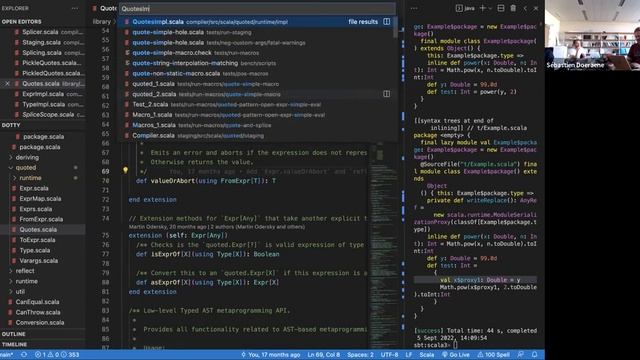Select the java terminal profile
The height and width of the screenshot is (360, 640).
coord(465,8)
